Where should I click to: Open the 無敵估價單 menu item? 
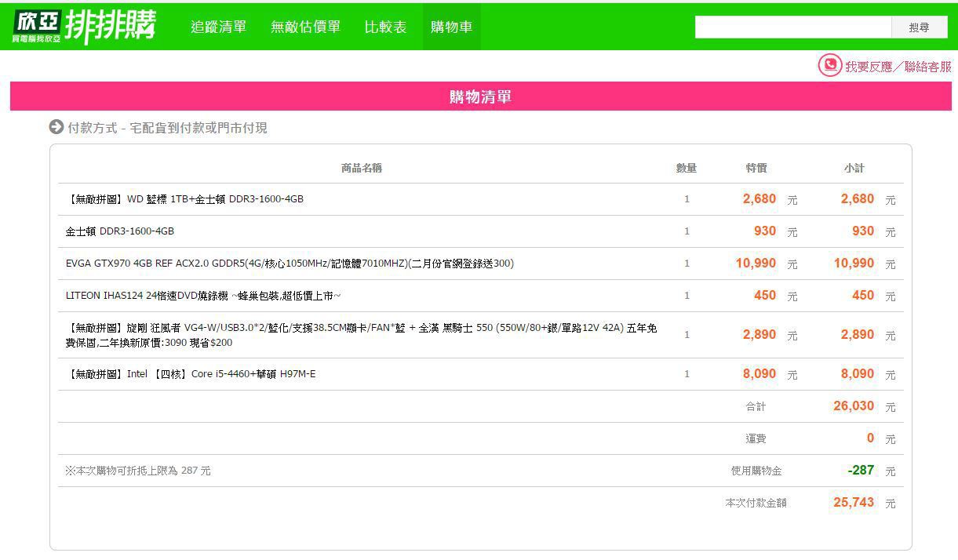click(305, 27)
